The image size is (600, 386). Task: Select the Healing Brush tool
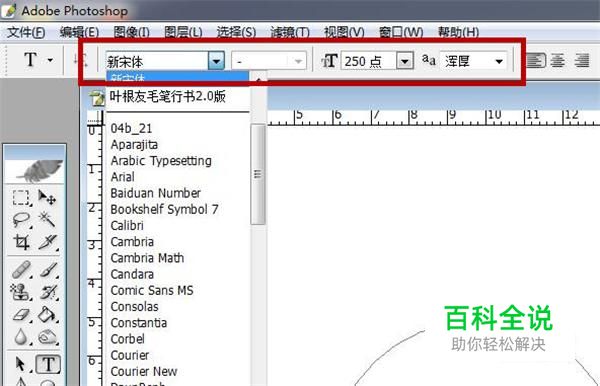21,270
